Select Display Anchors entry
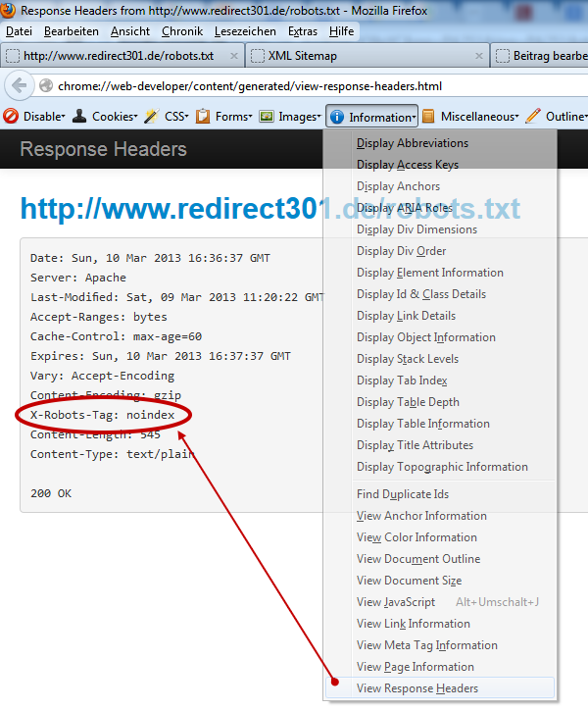 click(x=440, y=186)
